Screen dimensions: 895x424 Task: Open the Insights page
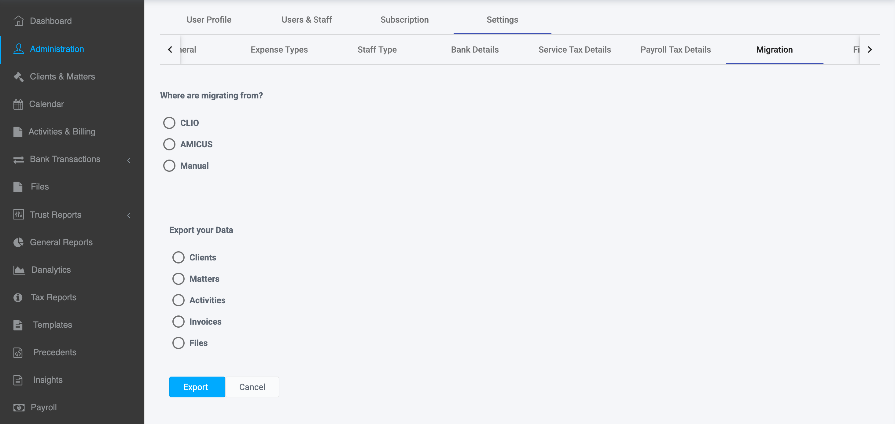click(48, 380)
